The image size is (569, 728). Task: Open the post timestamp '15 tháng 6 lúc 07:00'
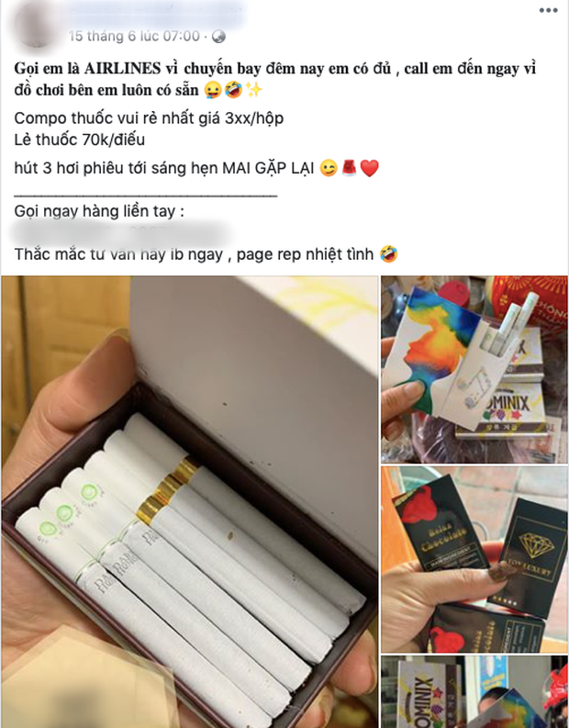[x=134, y=36]
